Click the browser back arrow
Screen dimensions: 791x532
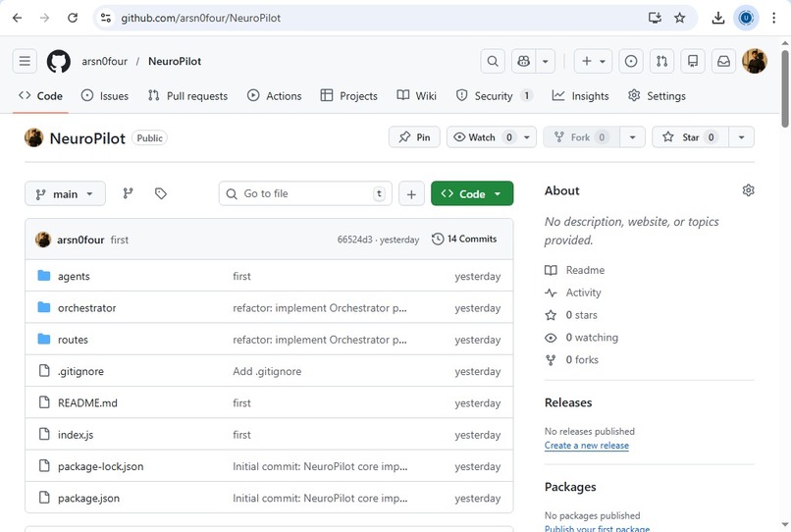point(17,18)
